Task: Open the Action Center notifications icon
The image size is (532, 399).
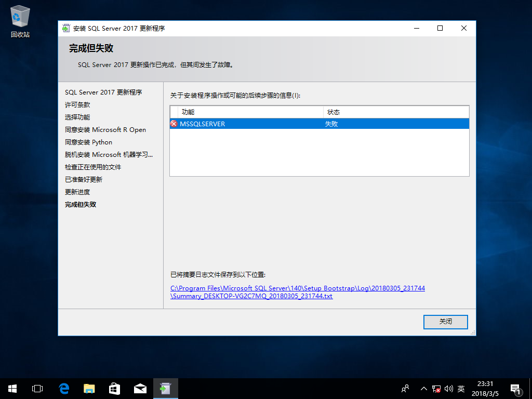Action: (515, 389)
